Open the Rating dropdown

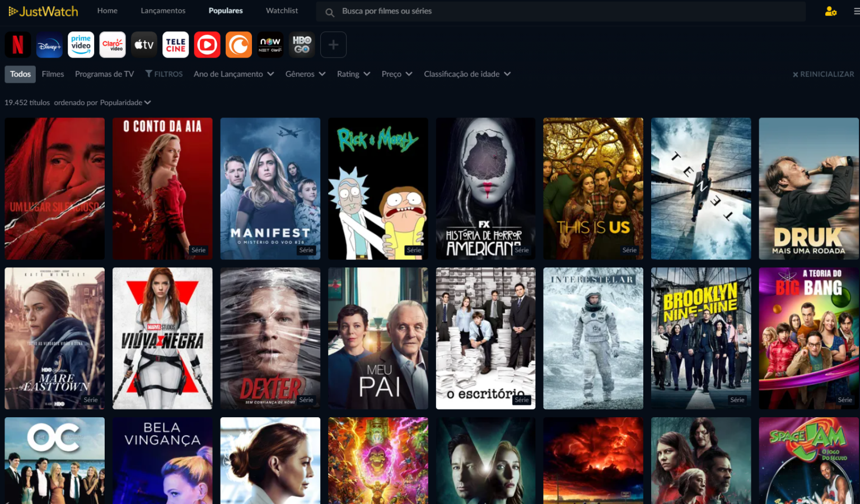[x=353, y=74]
